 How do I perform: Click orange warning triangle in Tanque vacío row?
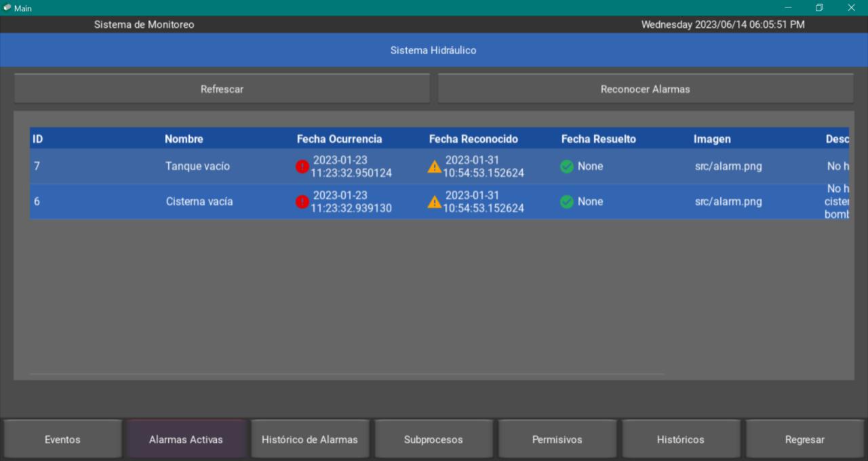tap(435, 167)
